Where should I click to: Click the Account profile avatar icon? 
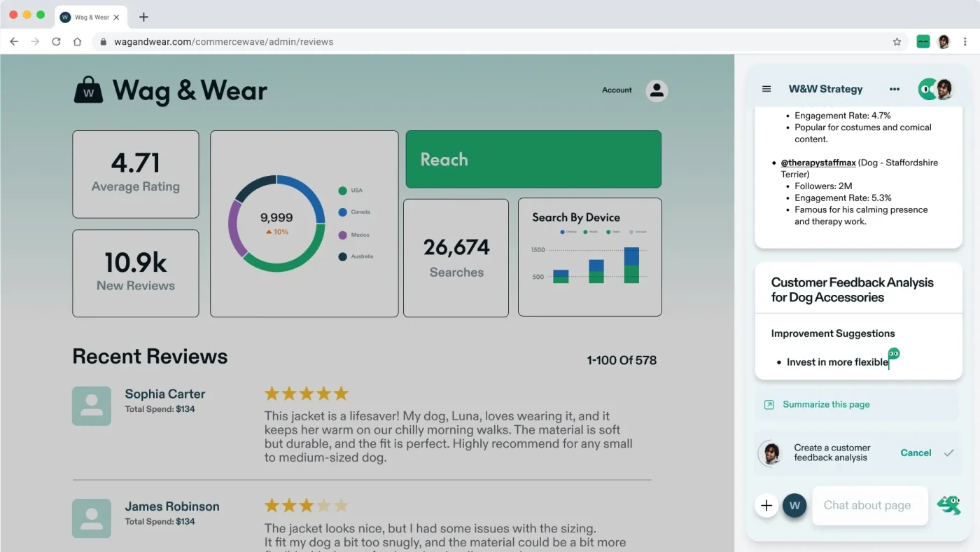(656, 90)
